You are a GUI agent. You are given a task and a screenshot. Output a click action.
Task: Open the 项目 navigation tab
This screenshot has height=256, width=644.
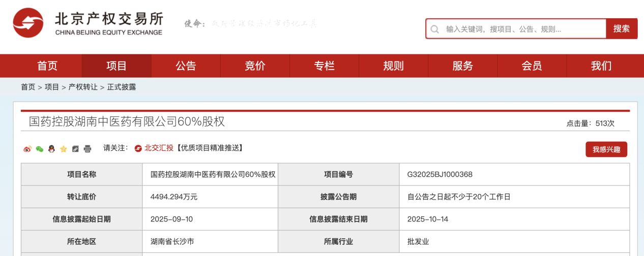[x=116, y=66]
